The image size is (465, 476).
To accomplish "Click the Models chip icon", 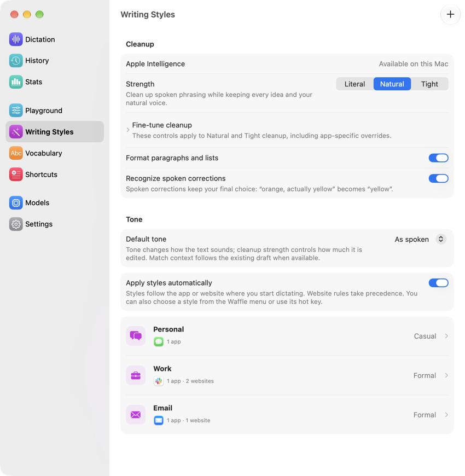I will [16, 202].
